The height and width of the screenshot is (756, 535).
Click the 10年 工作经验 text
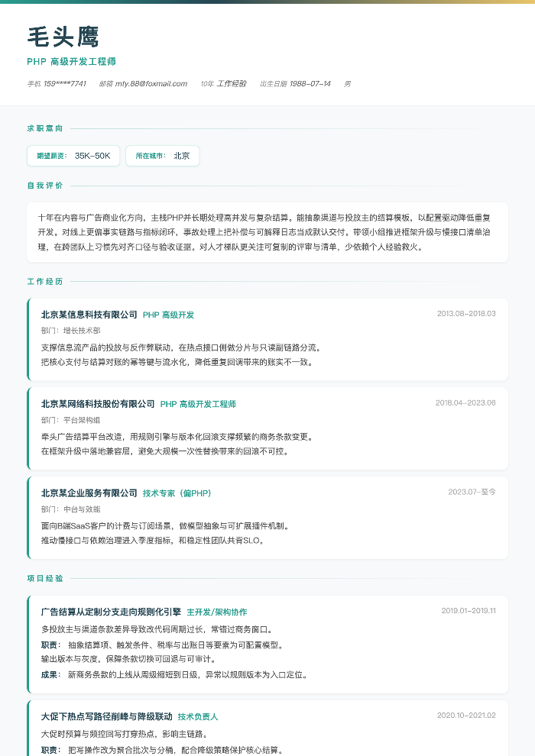(x=223, y=84)
